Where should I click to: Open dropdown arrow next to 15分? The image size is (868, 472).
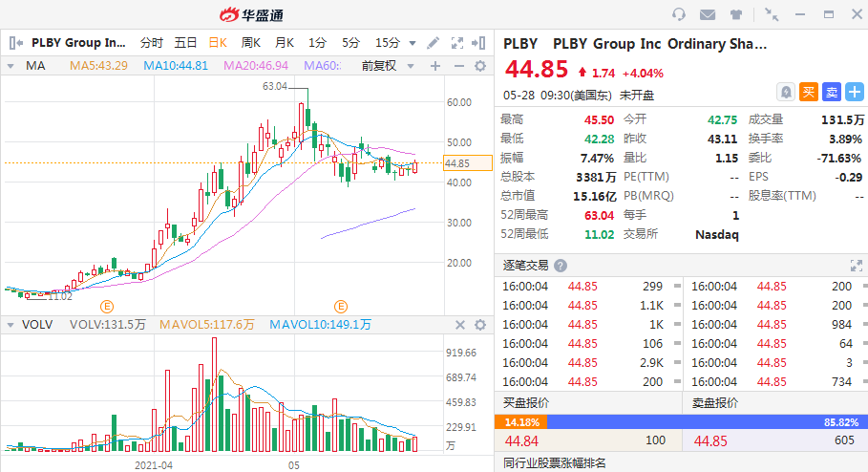click(x=412, y=43)
